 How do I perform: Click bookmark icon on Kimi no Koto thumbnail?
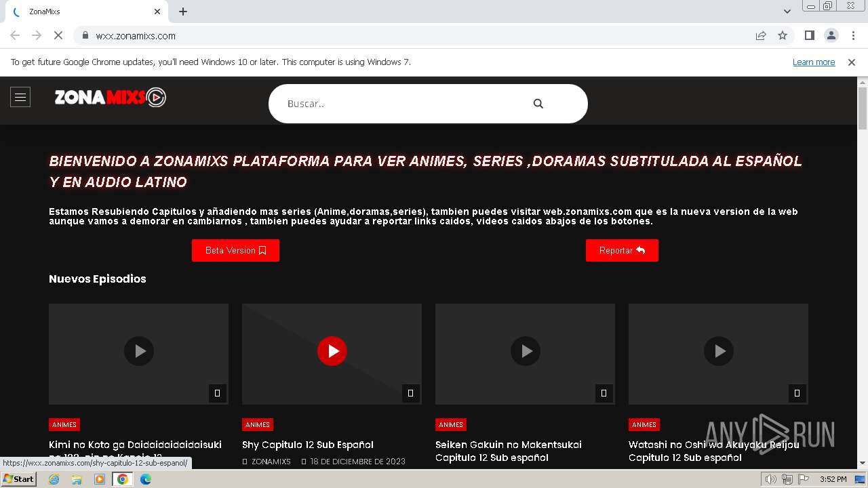217,393
